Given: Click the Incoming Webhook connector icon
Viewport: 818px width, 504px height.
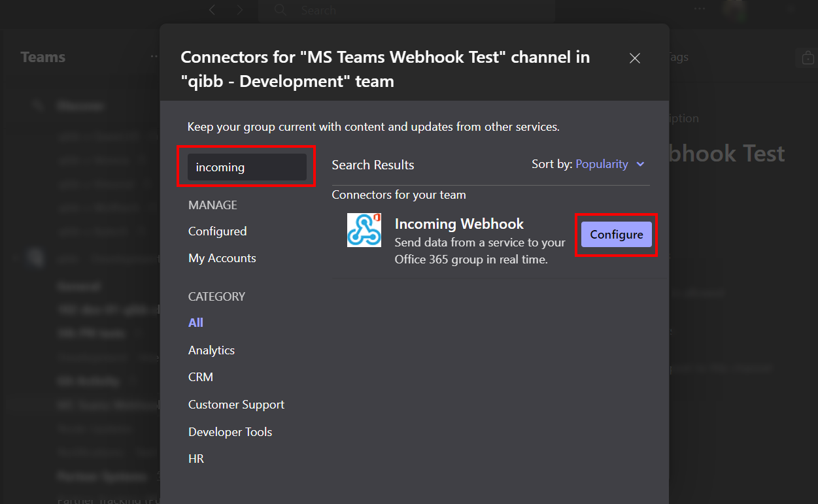Looking at the screenshot, I should (364, 230).
